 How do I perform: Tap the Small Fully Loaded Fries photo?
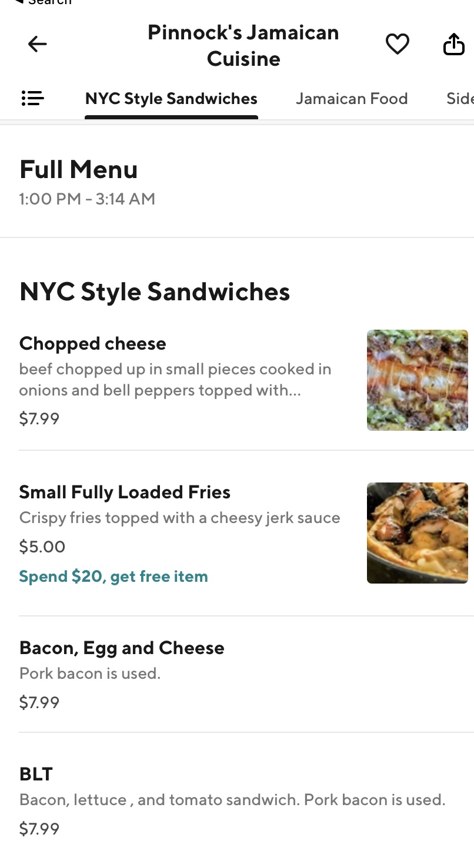417,533
